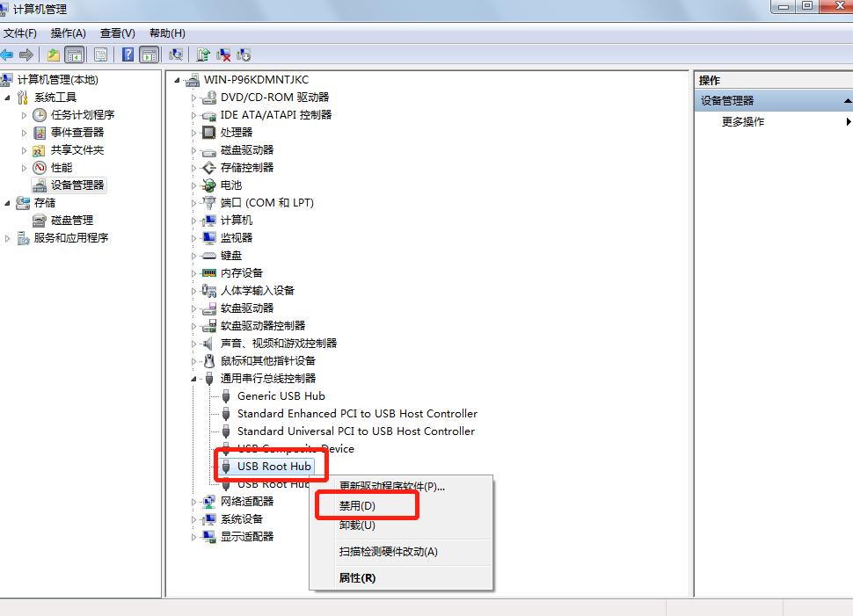This screenshot has width=853, height=616.
Task: Click the Forward navigation arrow icon
Action: (27, 54)
